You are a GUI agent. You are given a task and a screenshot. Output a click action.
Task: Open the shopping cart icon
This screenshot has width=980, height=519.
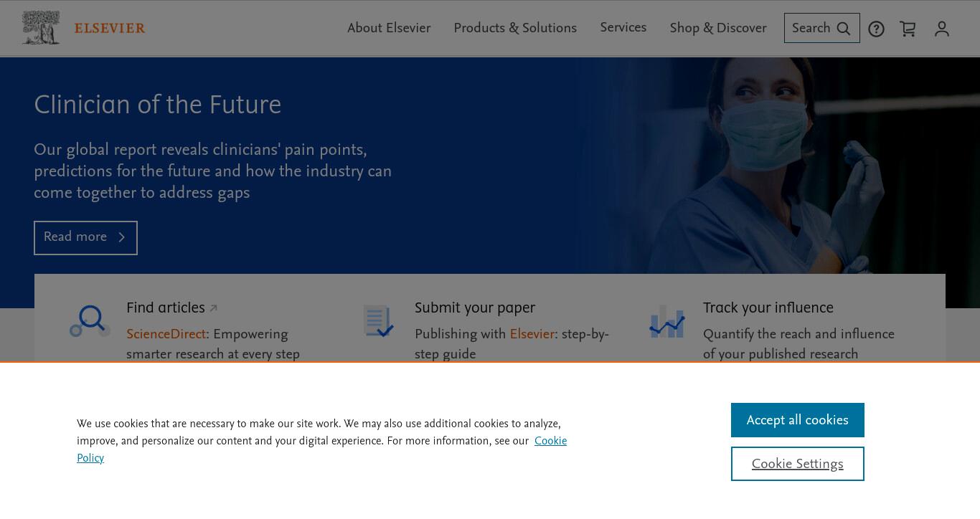click(x=908, y=29)
